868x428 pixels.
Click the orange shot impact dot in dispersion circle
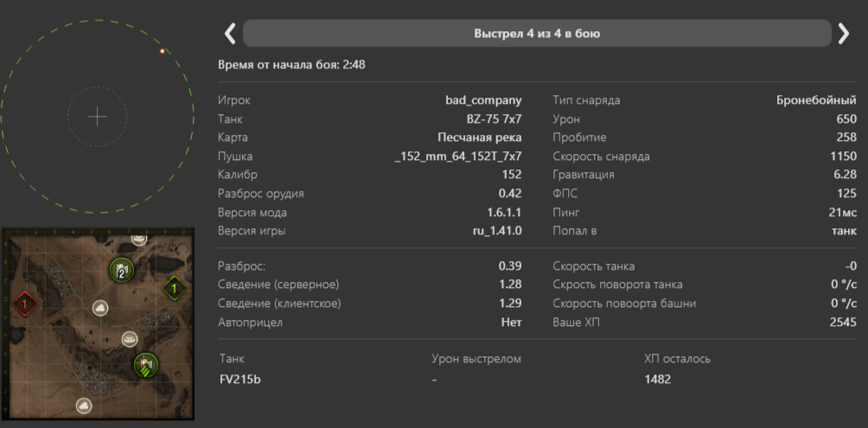[x=162, y=51]
